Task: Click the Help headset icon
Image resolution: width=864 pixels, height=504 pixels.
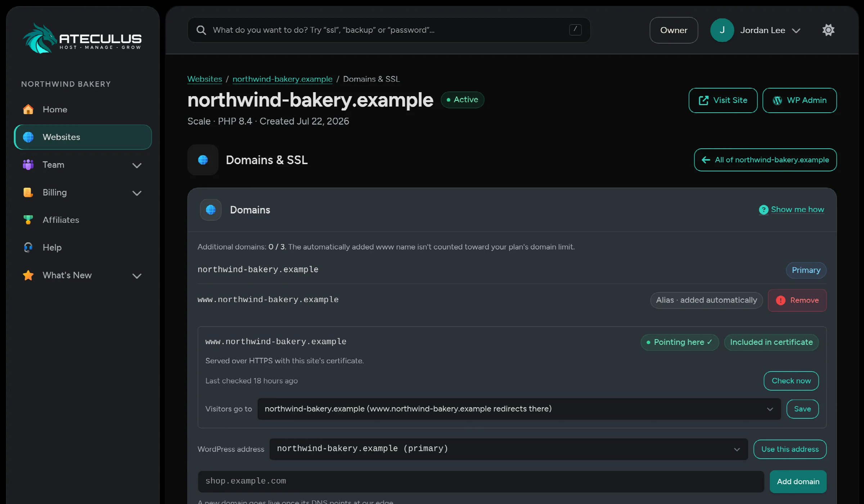Action: [x=28, y=247]
